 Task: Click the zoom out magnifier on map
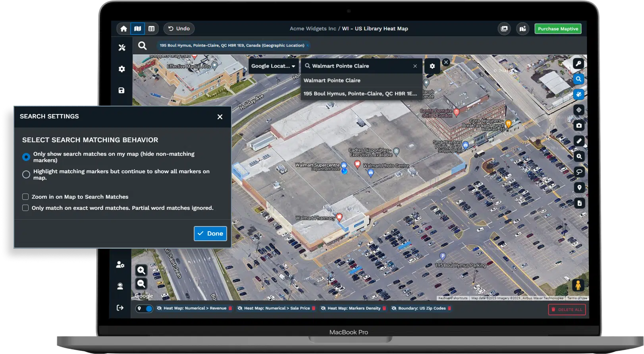141,284
